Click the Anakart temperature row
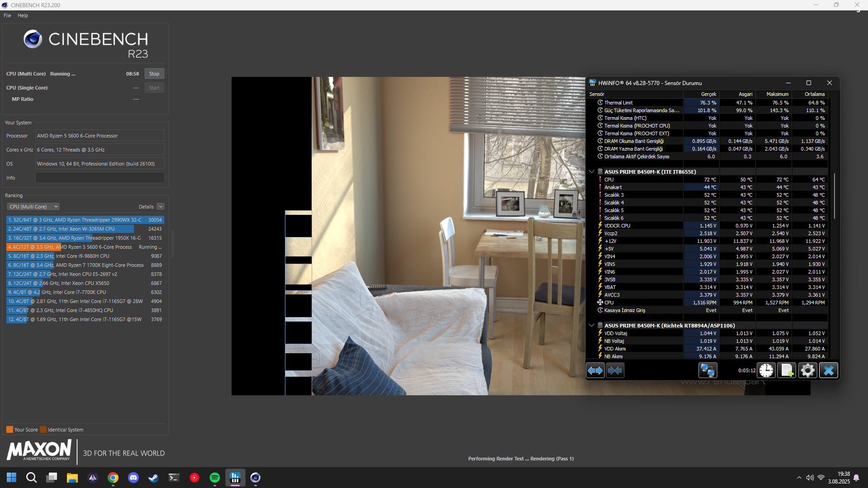 (707, 187)
